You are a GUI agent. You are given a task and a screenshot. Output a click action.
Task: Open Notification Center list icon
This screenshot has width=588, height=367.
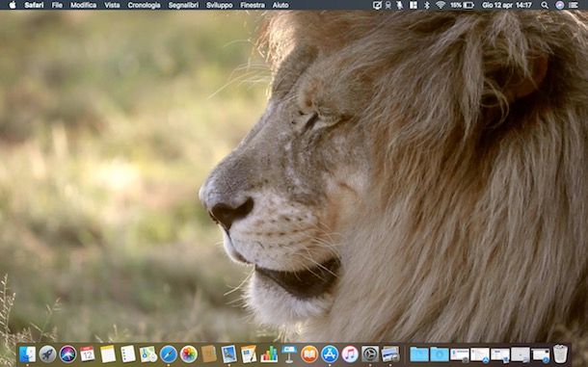click(x=574, y=5)
